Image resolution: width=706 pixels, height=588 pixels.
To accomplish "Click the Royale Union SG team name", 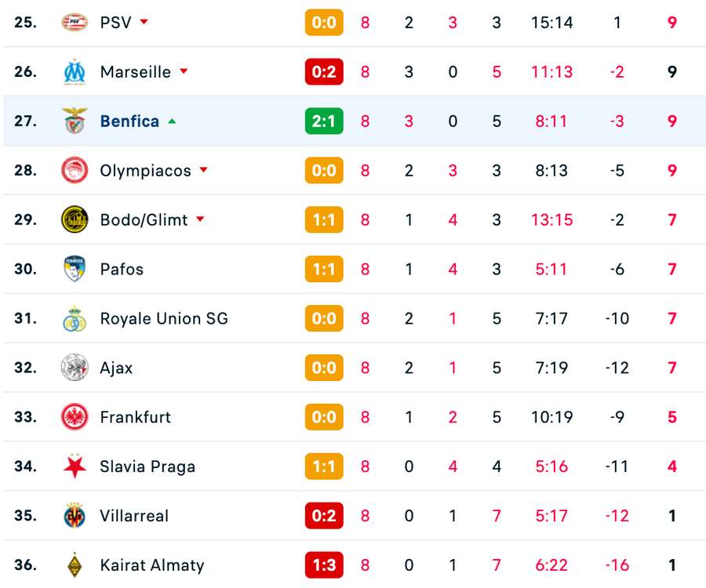I will [x=162, y=318].
